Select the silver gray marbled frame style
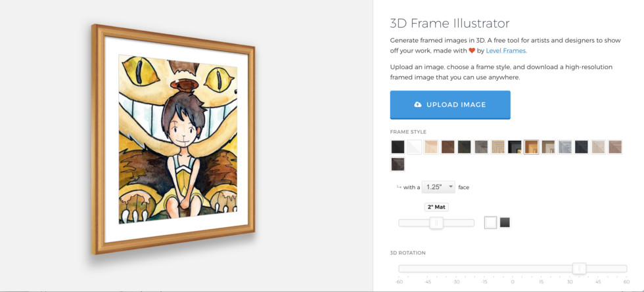 (565, 147)
